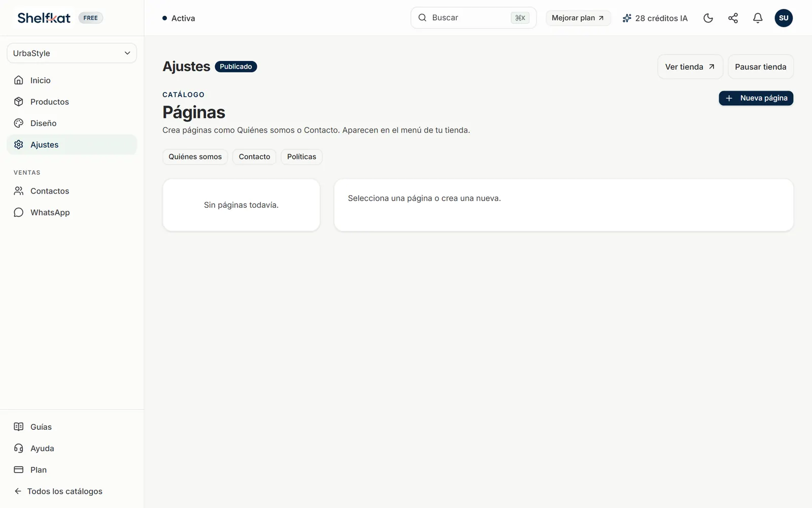Screen dimensions: 812x508
Task: Open notifications bell
Action: [758, 18]
